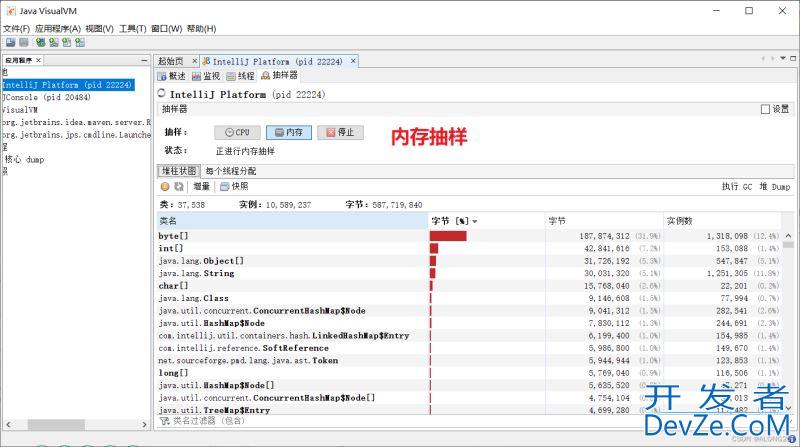The width and height of the screenshot is (800, 447).
Task: Switch to the 线程 tab
Action: (x=240, y=76)
